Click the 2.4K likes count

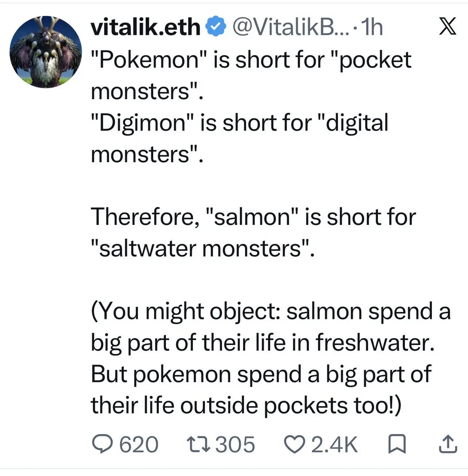335,444
